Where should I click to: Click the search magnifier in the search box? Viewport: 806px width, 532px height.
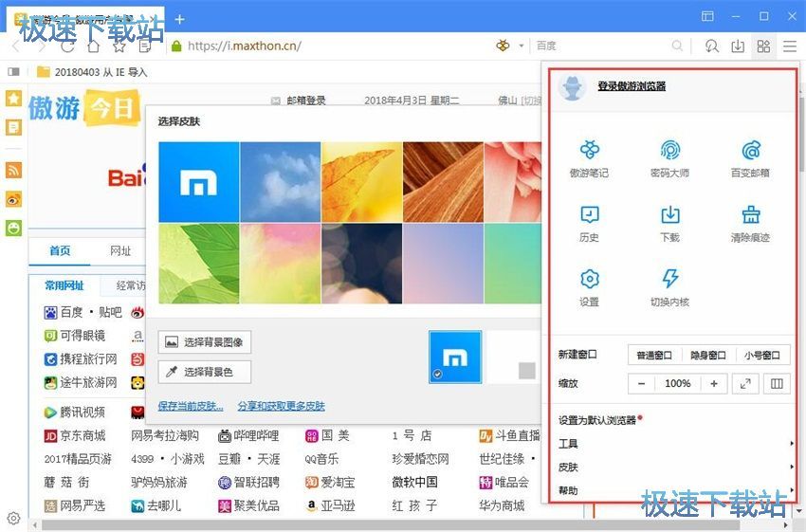677,46
